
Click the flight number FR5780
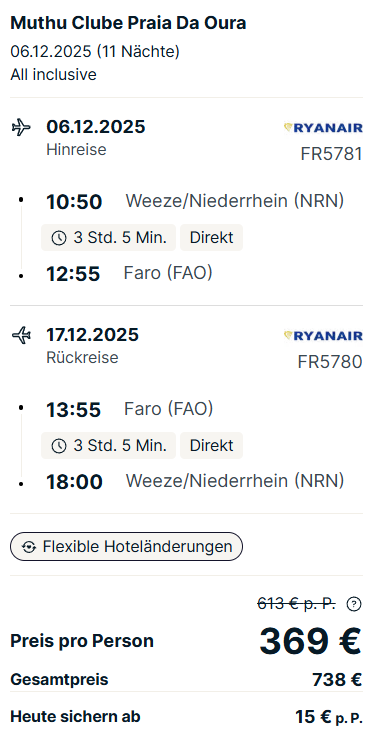(330, 362)
